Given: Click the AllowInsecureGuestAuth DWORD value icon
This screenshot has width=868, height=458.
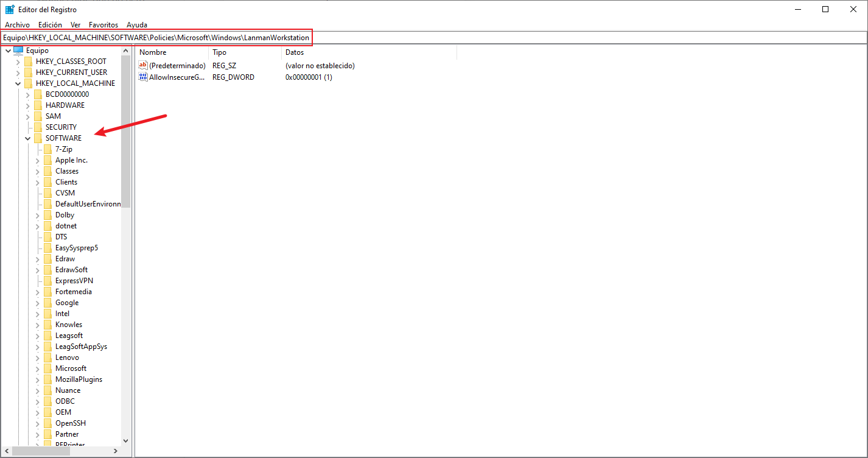Looking at the screenshot, I should (144, 77).
